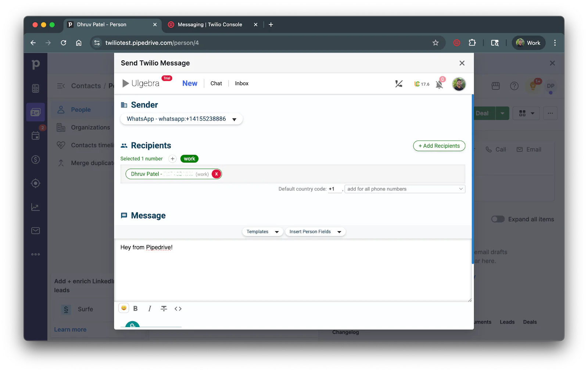Open the Contacts sidebar icon in Pipedrive
The height and width of the screenshot is (372, 588).
(x=35, y=112)
